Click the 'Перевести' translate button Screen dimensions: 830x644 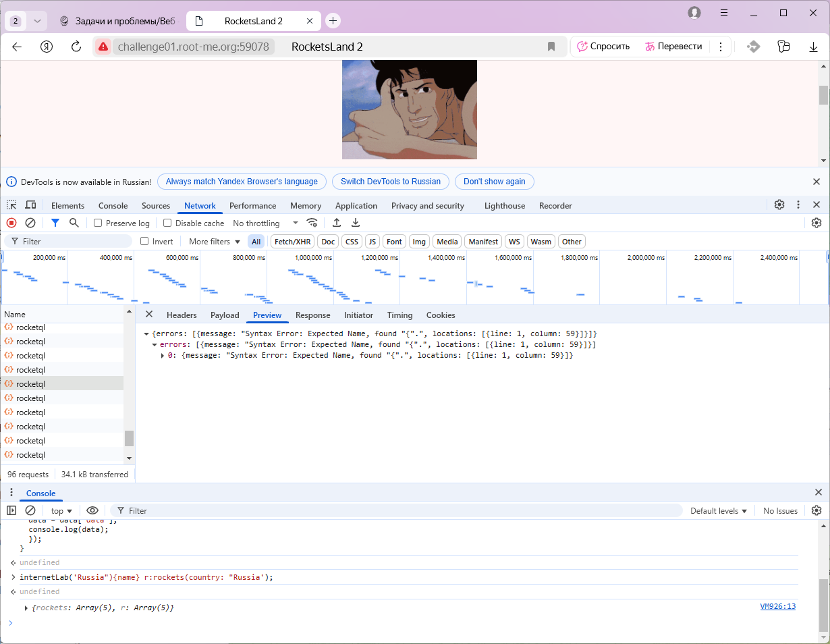(x=673, y=47)
